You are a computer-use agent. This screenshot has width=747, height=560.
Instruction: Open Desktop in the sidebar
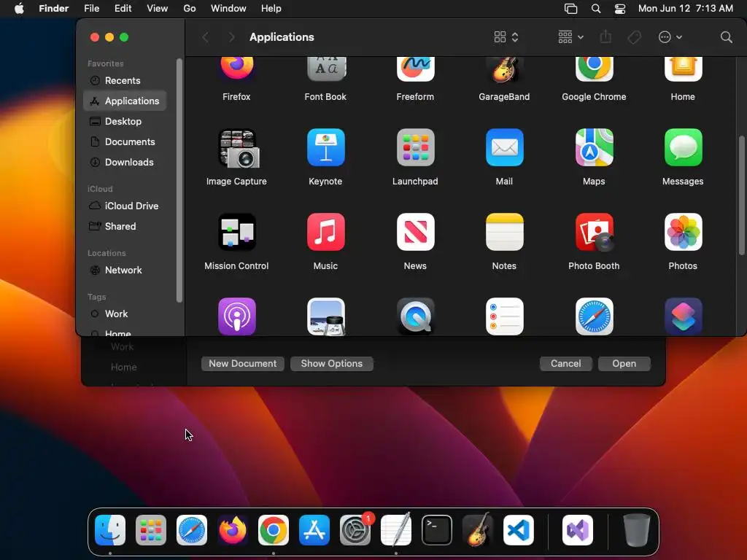pos(125,122)
